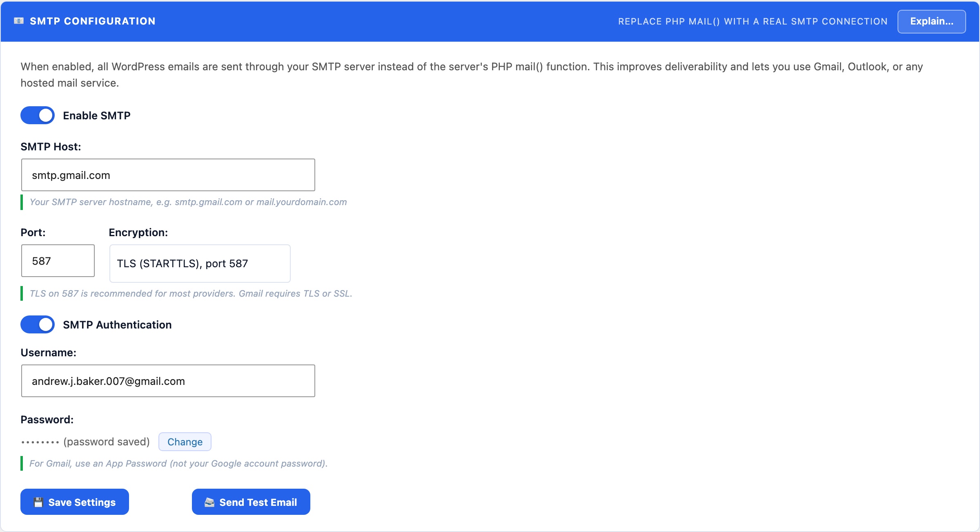Focus the Port field containing 587
Screen dimensions: 980x532
point(58,261)
